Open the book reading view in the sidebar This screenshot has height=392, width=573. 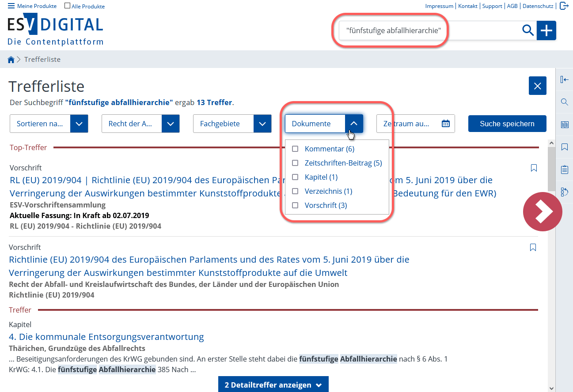pyautogui.click(x=564, y=124)
